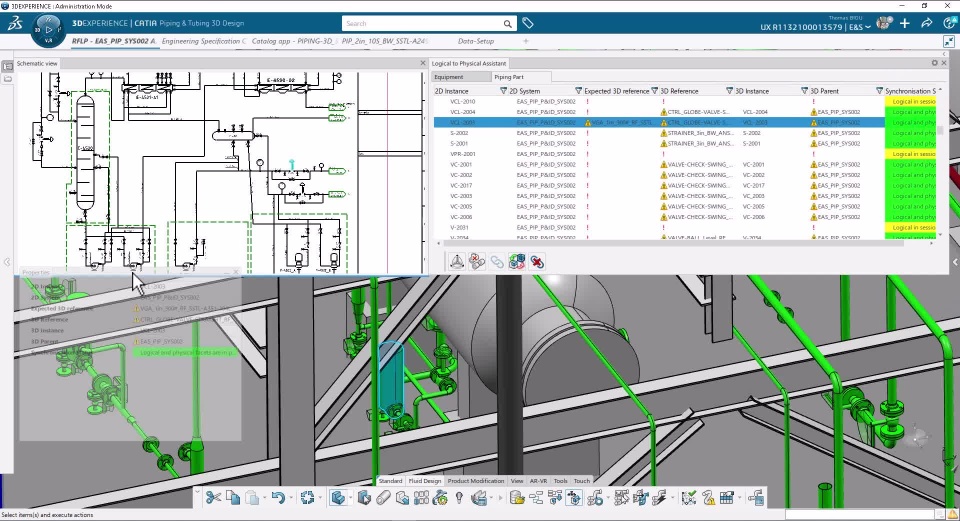Screen dimensions: 960x521
Task: Click the remove link icon below assistant table
Action: click(x=477, y=261)
